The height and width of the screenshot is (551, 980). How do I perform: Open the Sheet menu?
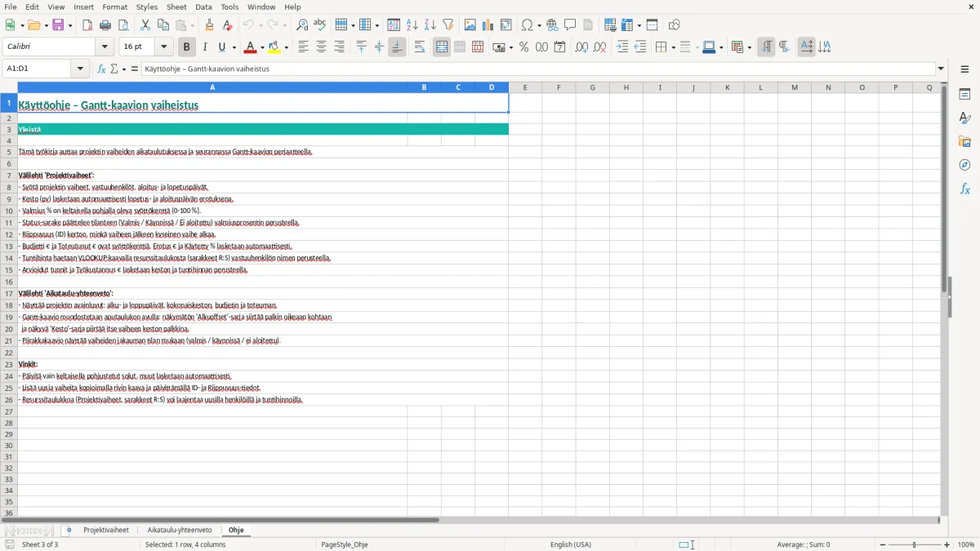pyautogui.click(x=176, y=7)
